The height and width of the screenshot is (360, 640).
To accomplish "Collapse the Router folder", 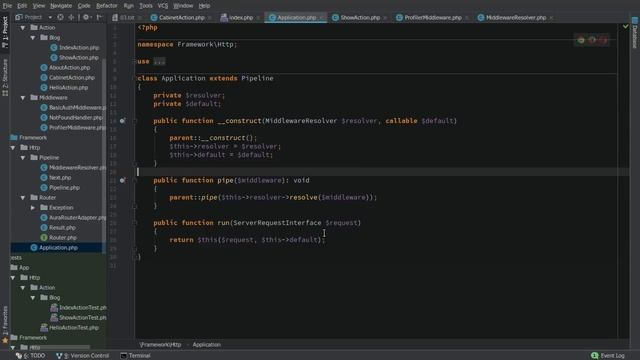I will [23, 198].
